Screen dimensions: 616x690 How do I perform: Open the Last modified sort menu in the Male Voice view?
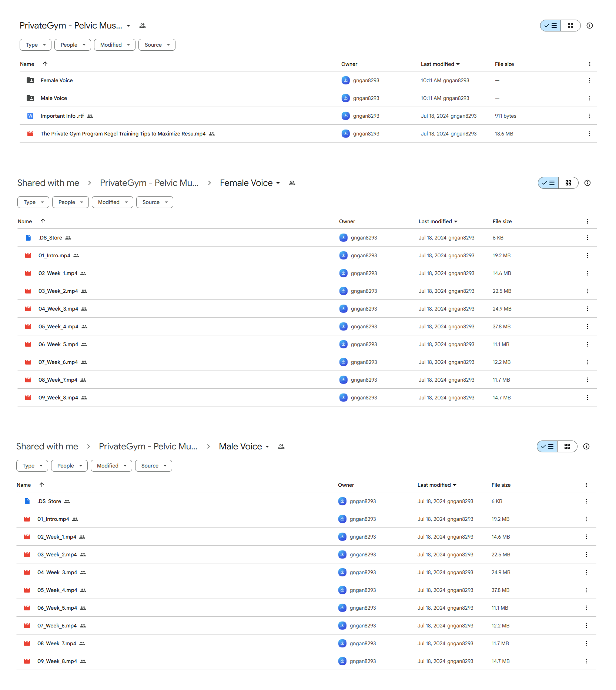click(x=437, y=485)
